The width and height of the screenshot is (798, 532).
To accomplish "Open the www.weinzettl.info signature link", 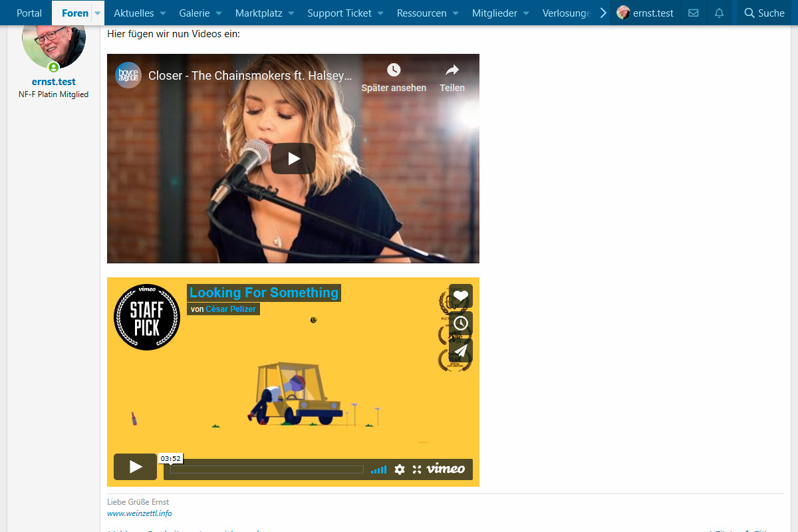I will (x=140, y=513).
